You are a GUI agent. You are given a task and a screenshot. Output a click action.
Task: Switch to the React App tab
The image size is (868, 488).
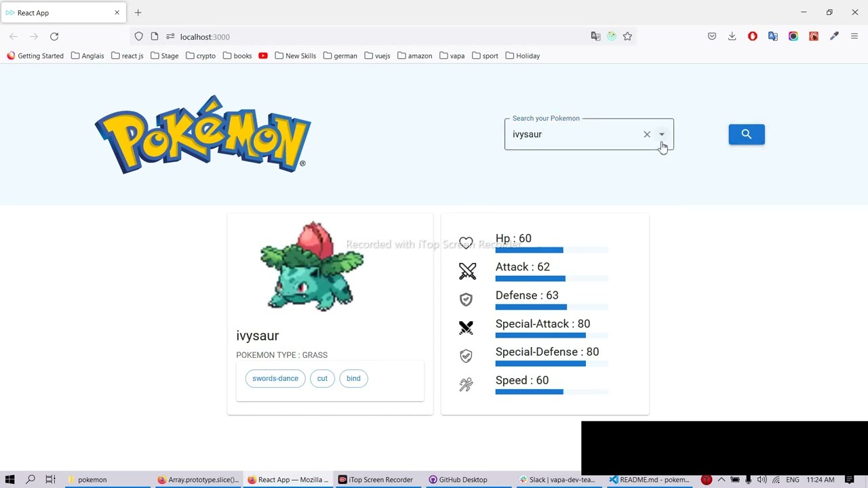coord(63,13)
